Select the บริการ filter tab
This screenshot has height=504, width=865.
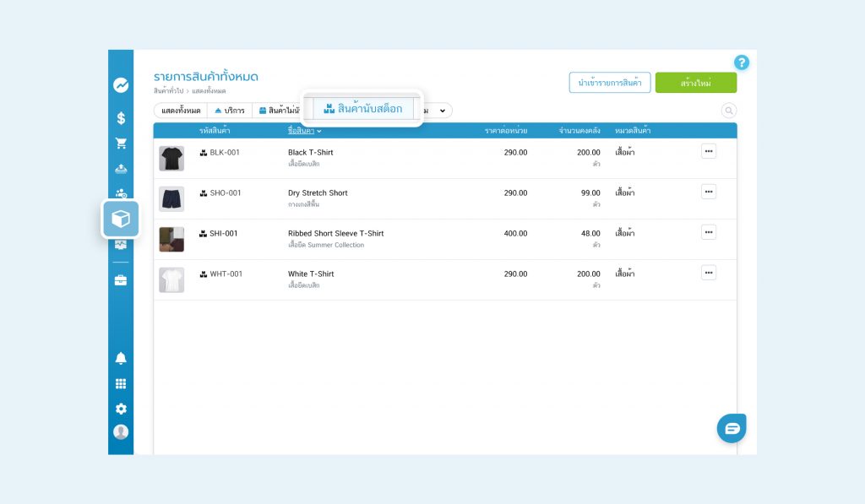229,111
